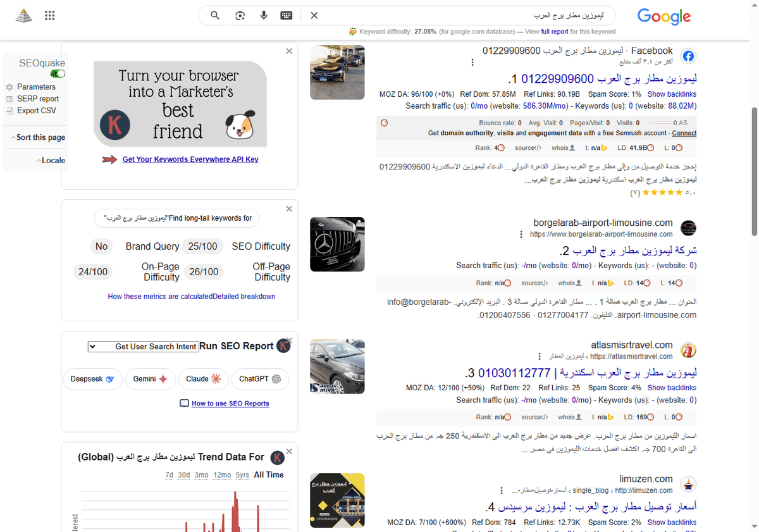The width and height of the screenshot is (759, 532).
Task: Click the Facebook icon beside the top result
Action: 688,56
